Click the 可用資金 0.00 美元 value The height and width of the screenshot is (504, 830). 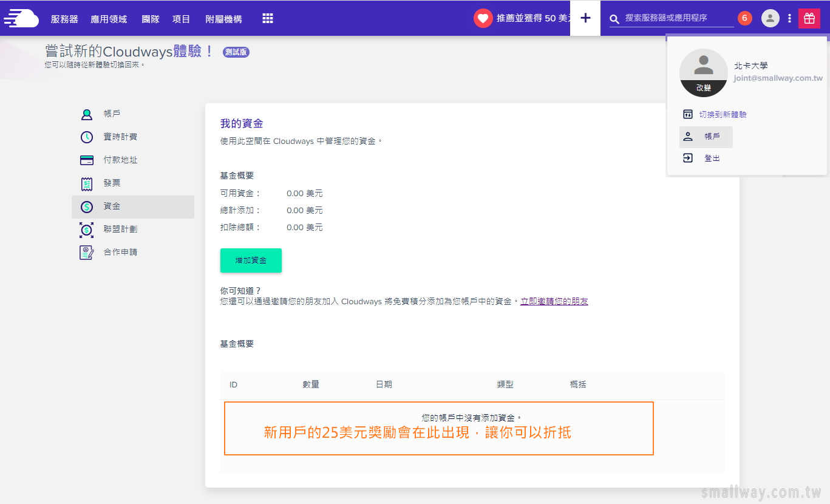pos(305,194)
